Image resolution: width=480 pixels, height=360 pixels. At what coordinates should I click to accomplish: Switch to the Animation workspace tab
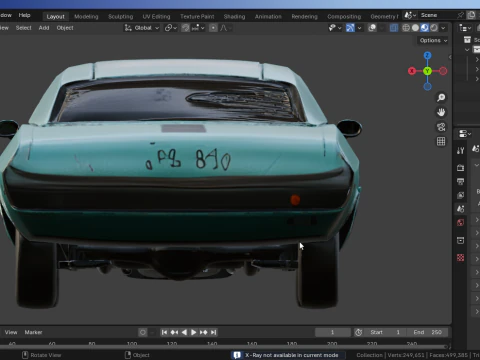[x=268, y=16]
